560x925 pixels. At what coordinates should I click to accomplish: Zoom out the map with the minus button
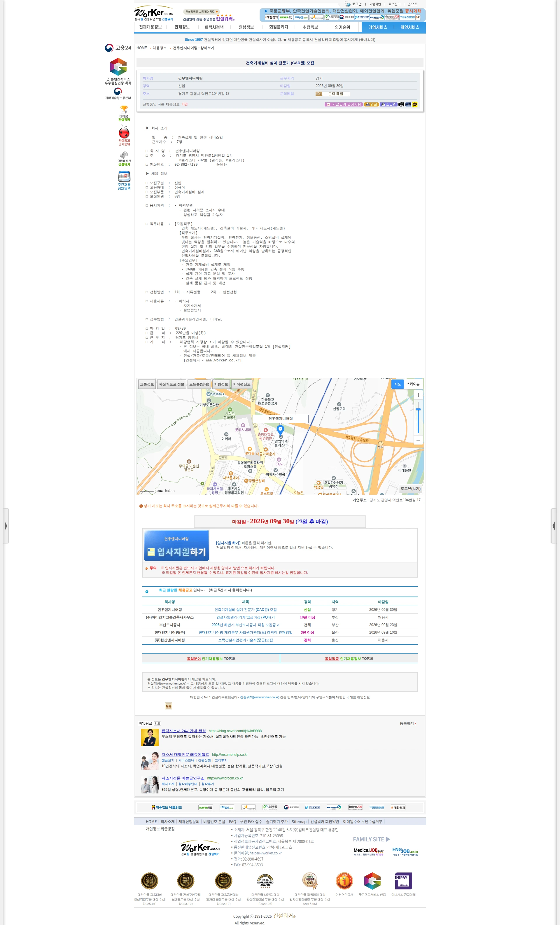click(418, 440)
